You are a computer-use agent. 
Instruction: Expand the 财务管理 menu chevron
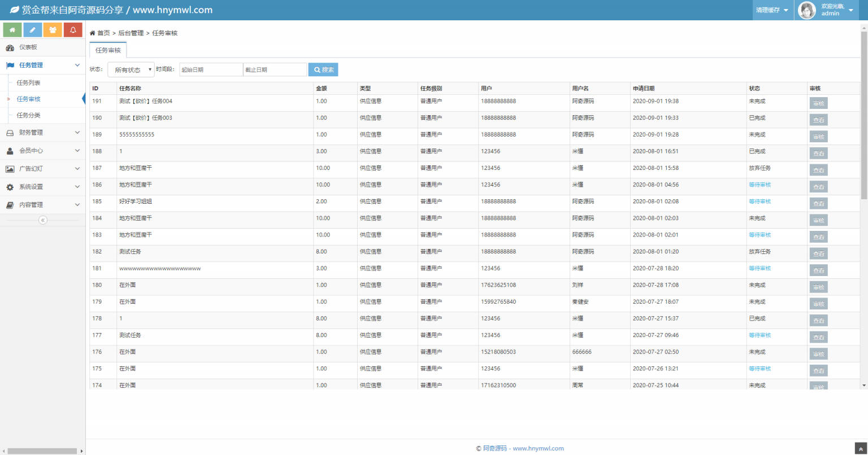tap(77, 133)
